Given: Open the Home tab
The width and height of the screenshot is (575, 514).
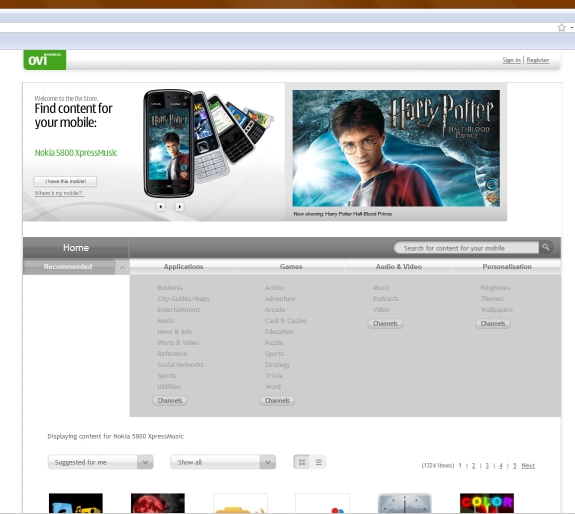Looking at the screenshot, I should [x=76, y=248].
